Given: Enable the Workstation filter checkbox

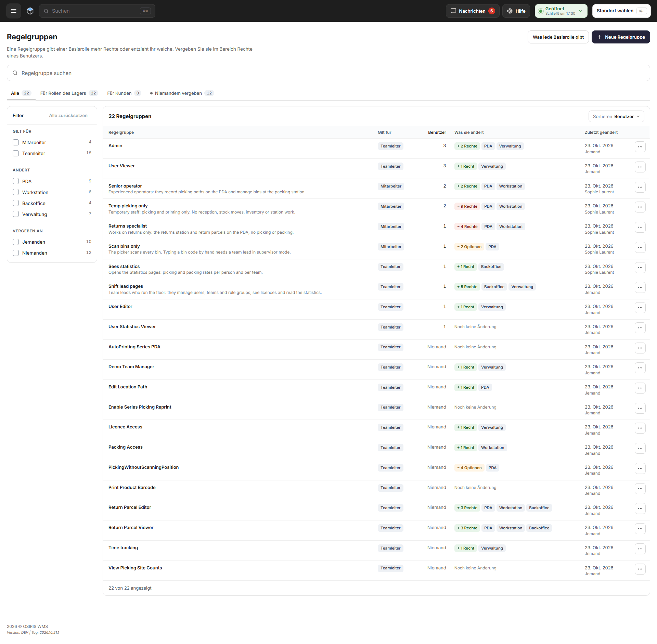Looking at the screenshot, I should [16, 192].
